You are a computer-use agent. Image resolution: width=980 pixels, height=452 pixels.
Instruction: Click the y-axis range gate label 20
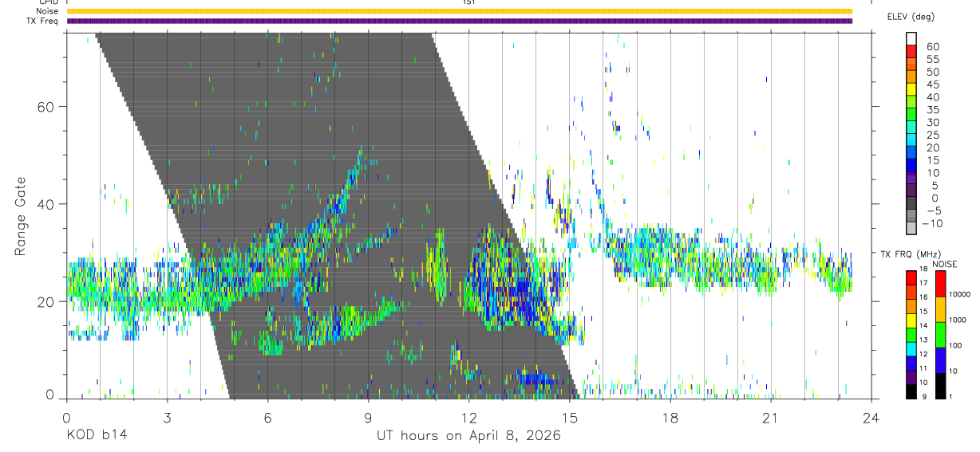tap(46, 301)
